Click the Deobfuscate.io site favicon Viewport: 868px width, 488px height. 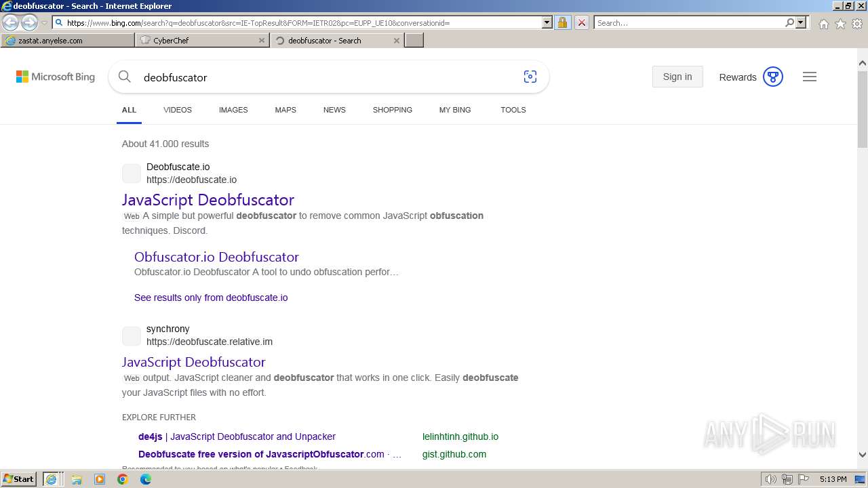point(132,174)
